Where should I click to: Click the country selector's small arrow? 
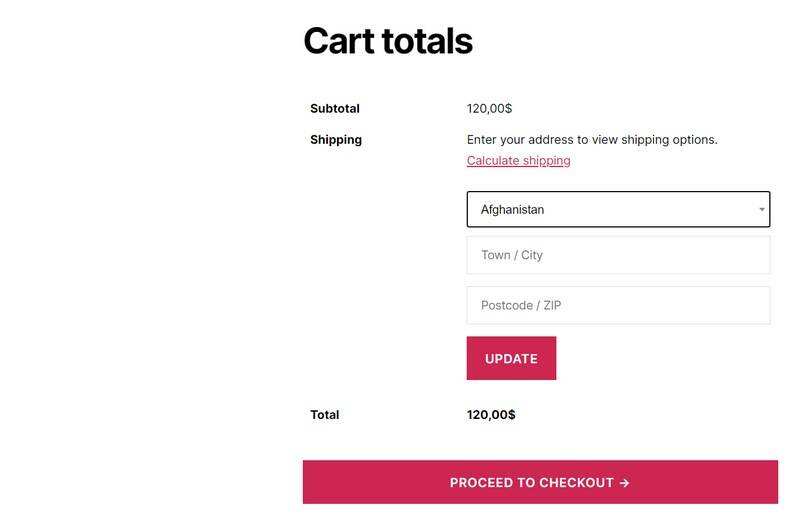coord(761,210)
